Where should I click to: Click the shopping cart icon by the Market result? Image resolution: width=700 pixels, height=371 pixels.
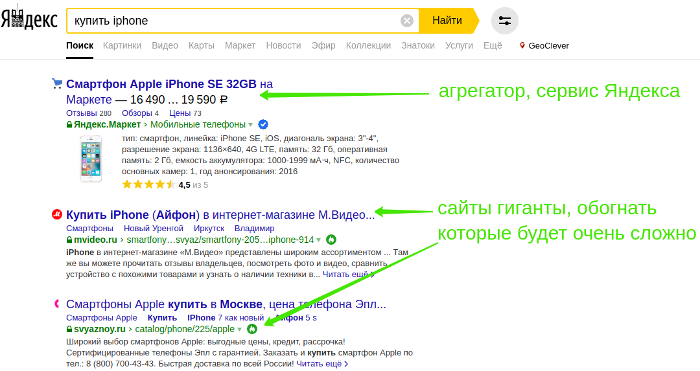[x=57, y=83]
